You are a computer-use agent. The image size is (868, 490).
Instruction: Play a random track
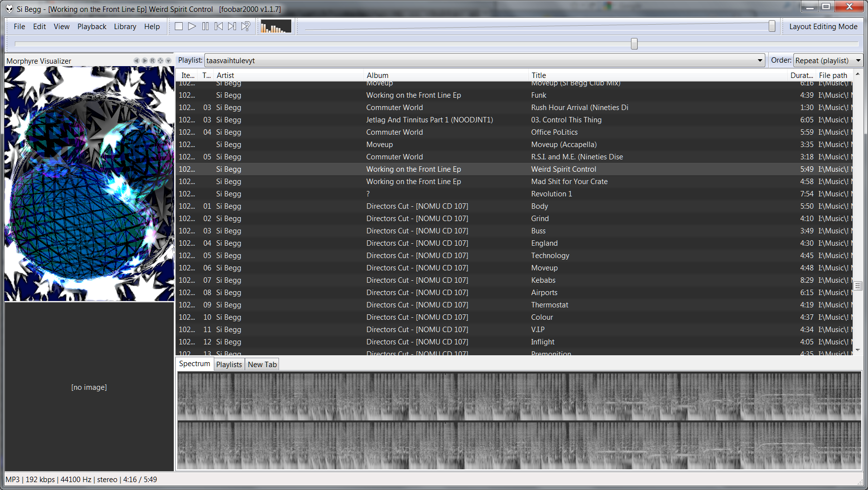[245, 27]
